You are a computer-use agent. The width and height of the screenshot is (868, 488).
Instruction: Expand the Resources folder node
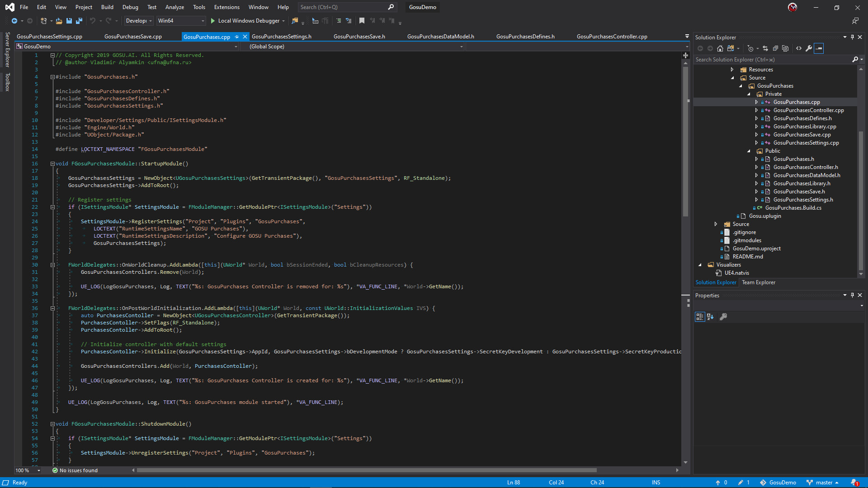pyautogui.click(x=732, y=70)
